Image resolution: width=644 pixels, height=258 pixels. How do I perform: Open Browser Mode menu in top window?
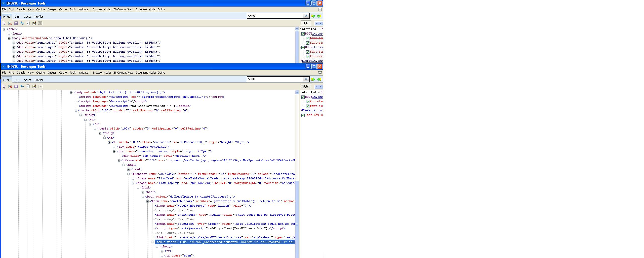(x=113, y=9)
